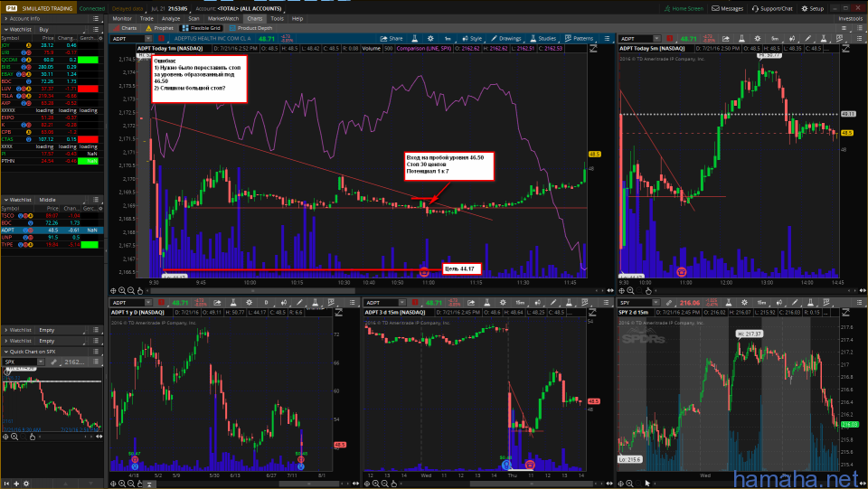Image resolution: width=868 pixels, height=489 pixels.
Task: Expand symbol dropdown on SPY chart
Action: click(656, 303)
